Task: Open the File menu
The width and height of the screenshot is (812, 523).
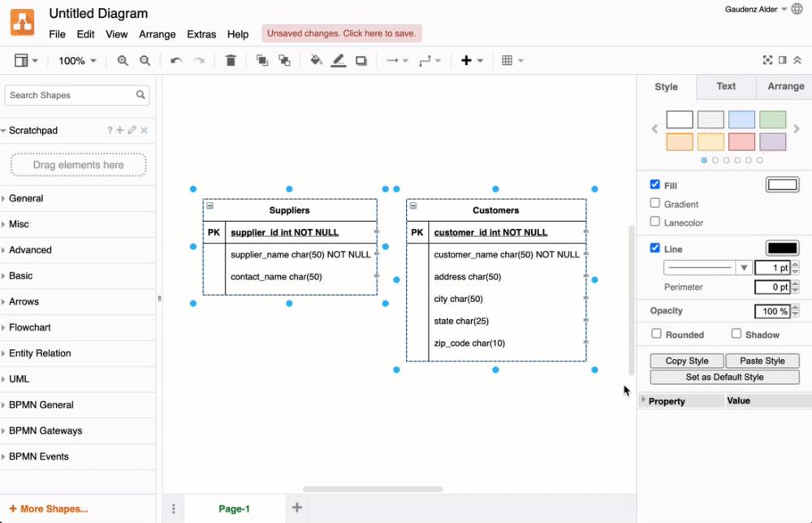Action: (x=57, y=34)
